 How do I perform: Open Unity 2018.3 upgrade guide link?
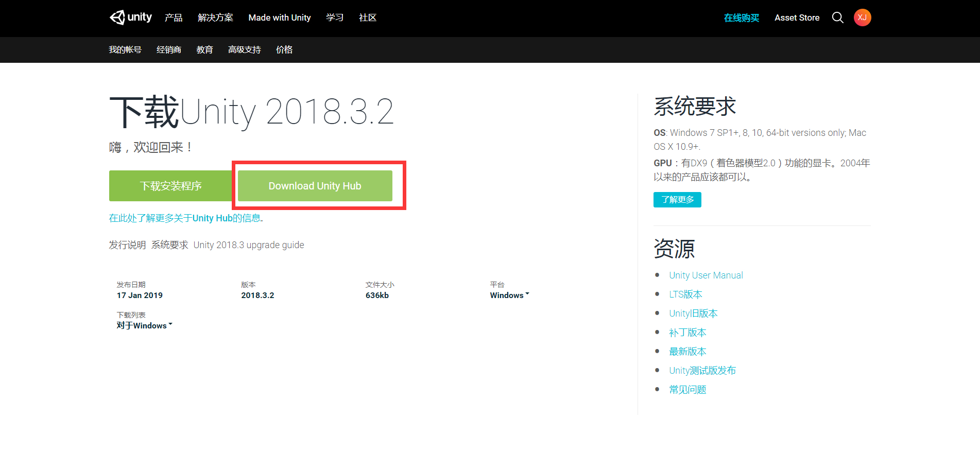click(249, 245)
